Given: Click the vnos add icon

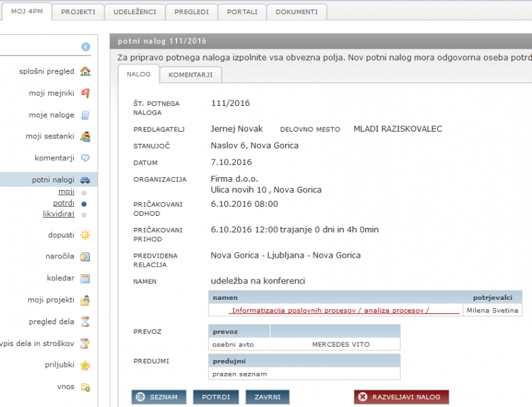Looking at the screenshot, I should 85,387.
